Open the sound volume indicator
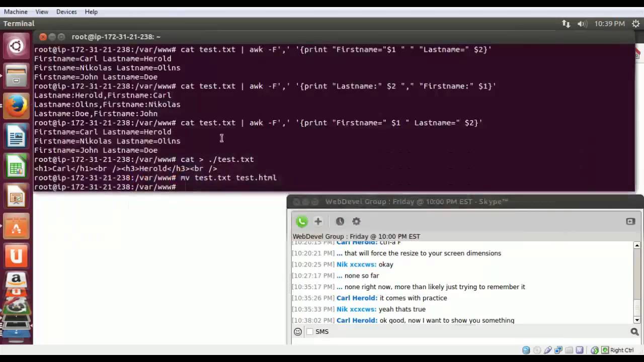Image resolution: width=644 pixels, height=362 pixels. pyautogui.click(x=582, y=24)
